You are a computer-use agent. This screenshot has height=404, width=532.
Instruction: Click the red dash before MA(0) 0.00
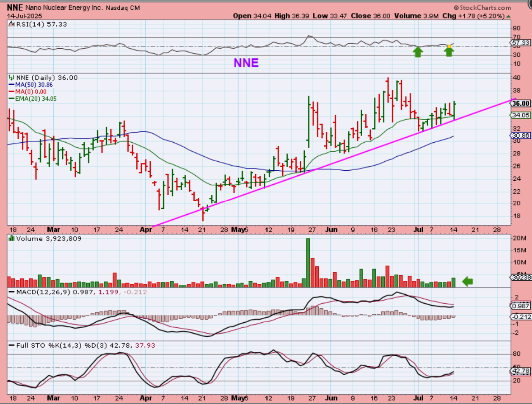pyautogui.click(x=12, y=91)
